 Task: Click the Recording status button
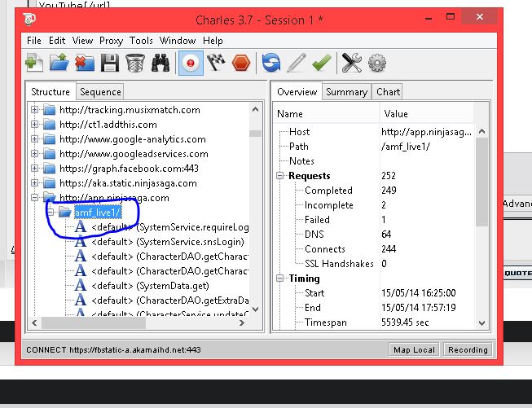click(x=468, y=349)
